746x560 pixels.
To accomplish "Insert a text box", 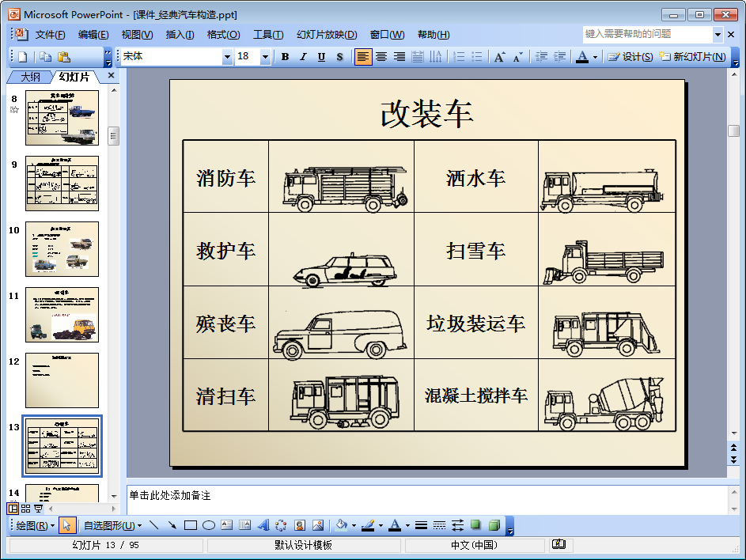I will tap(227, 525).
